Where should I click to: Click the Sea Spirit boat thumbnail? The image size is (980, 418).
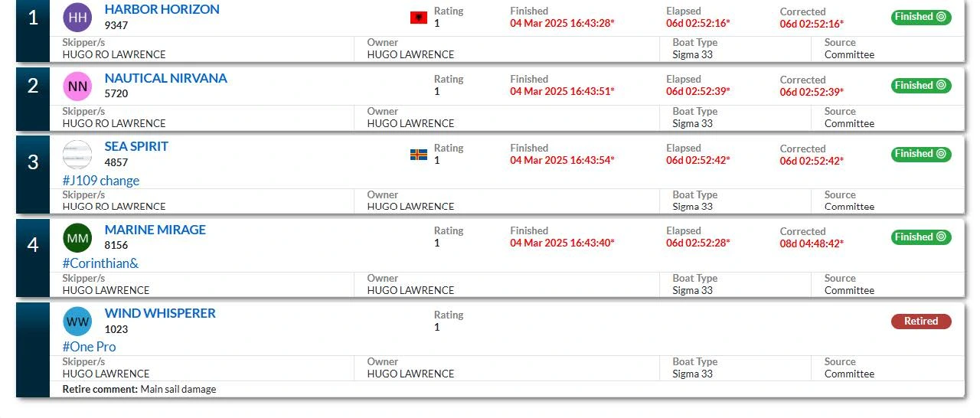coord(77,155)
